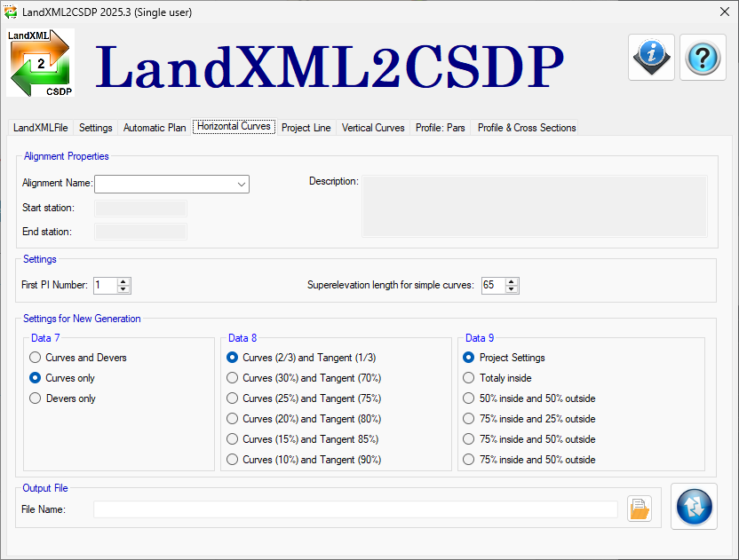Click the title bar application icon
This screenshot has height=560, width=739.
pyautogui.click(x=11, y=12)
